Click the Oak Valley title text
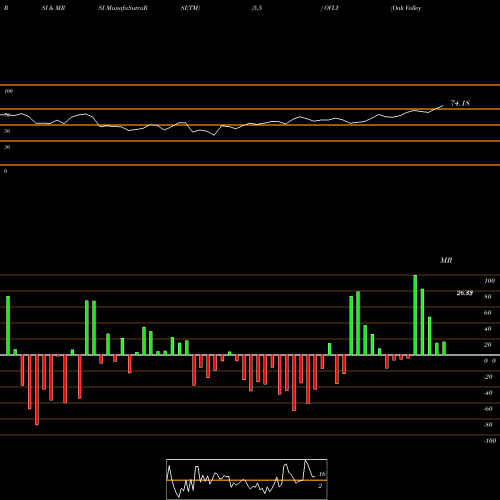The height and width of the screenshot is (500, 500). (406, 8)
